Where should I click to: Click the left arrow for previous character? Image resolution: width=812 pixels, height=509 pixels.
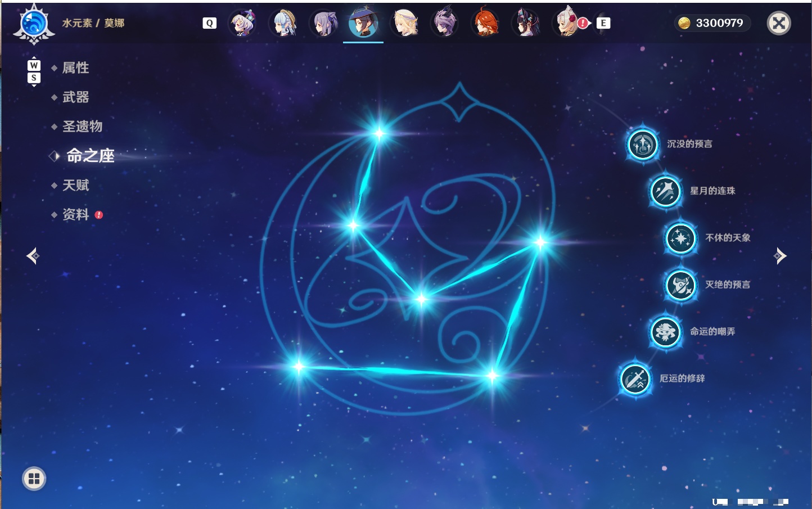pyautogui.click(x=33, y=256)
